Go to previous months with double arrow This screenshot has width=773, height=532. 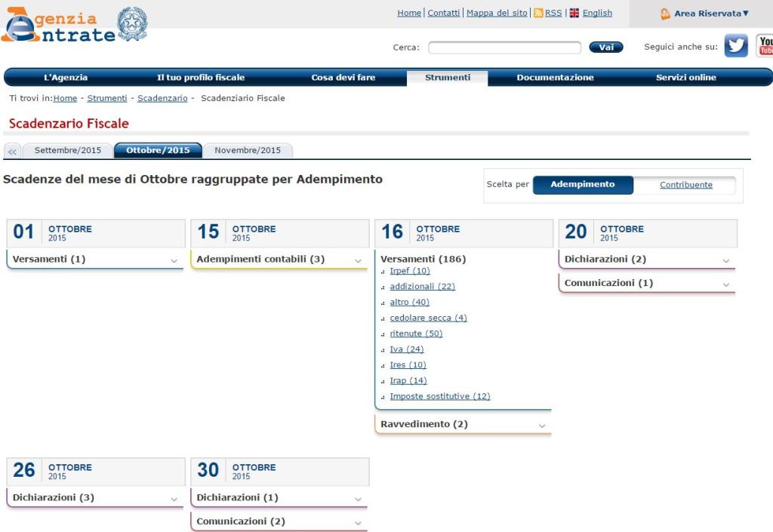[12, 151]
